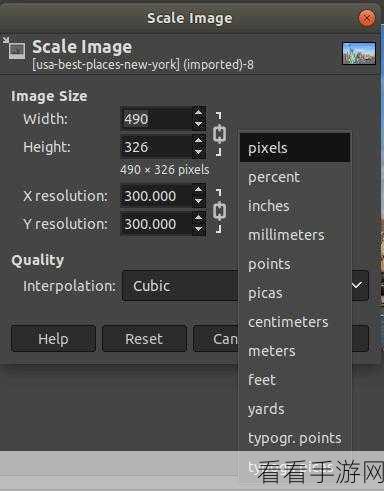Close the Scale Image dialog

367,18
